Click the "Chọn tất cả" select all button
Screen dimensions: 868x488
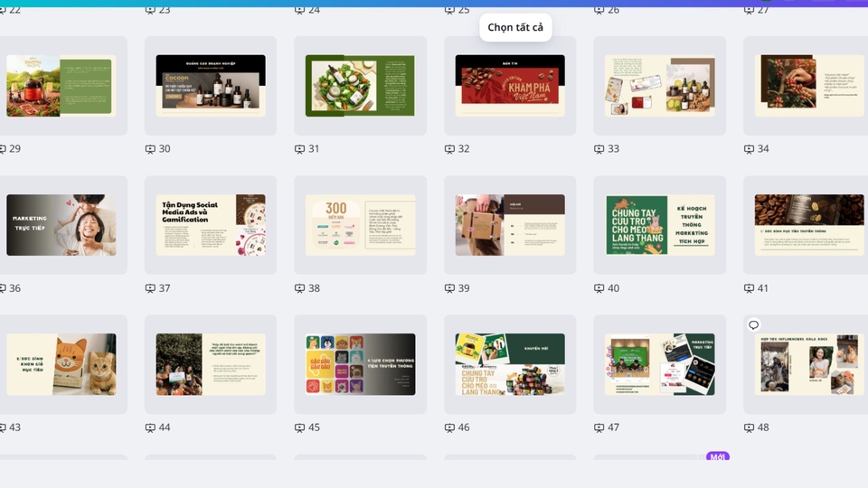pos(515,27)
